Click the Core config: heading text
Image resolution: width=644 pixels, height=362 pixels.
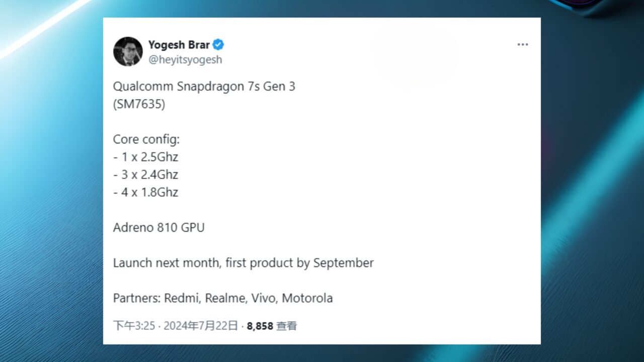pos(146,139)
